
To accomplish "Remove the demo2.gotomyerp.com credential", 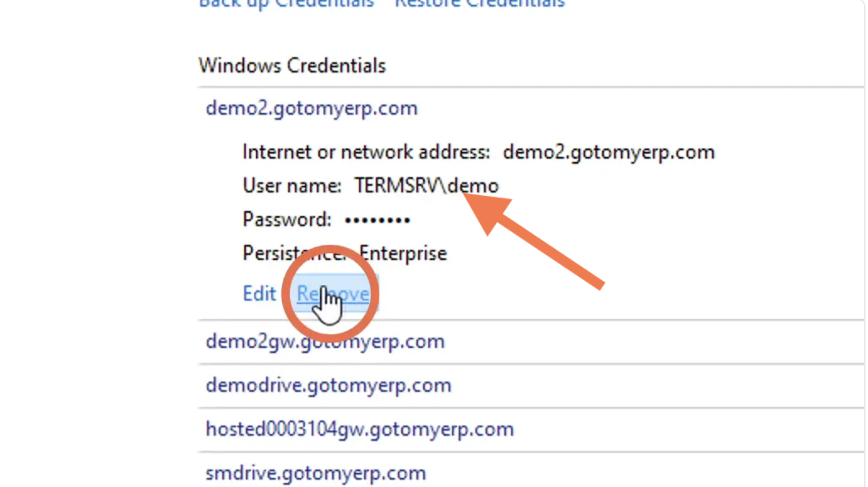I will click(x=333, y=294).
